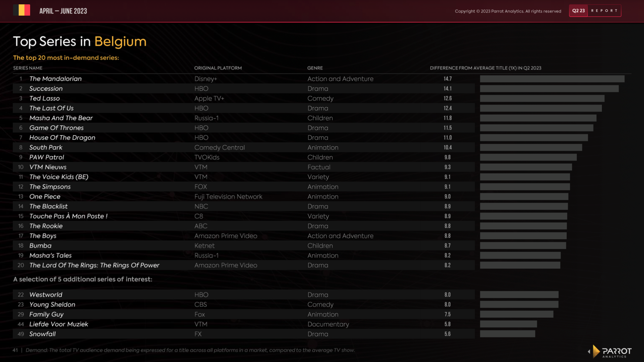The image size is (644, 362).
Task: Click the April – June 2023 heading
Action: tap(63, 11)
